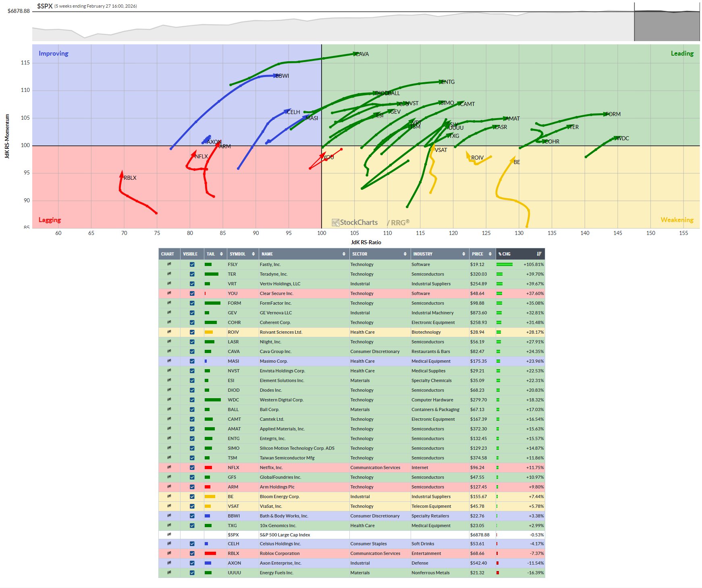This screenshot has height=588, width=702.
Task: Open the chart icon for the BE row
Action: [x=169, y=497]
